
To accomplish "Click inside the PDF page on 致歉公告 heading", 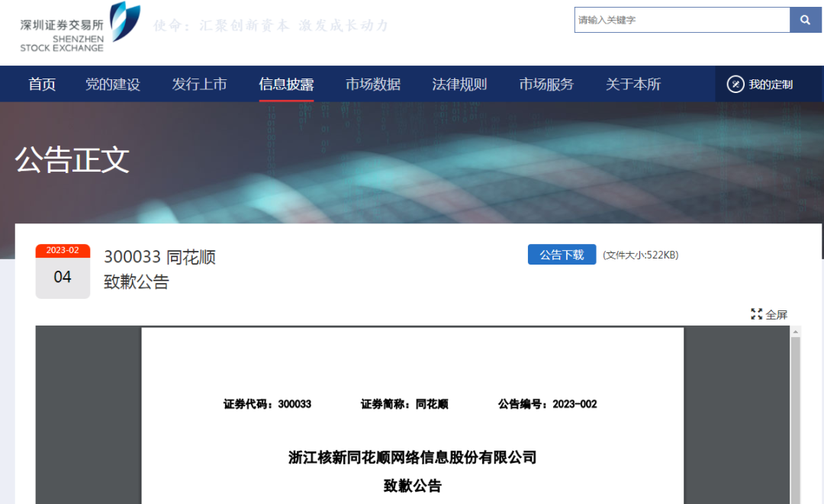I will 412,486.
